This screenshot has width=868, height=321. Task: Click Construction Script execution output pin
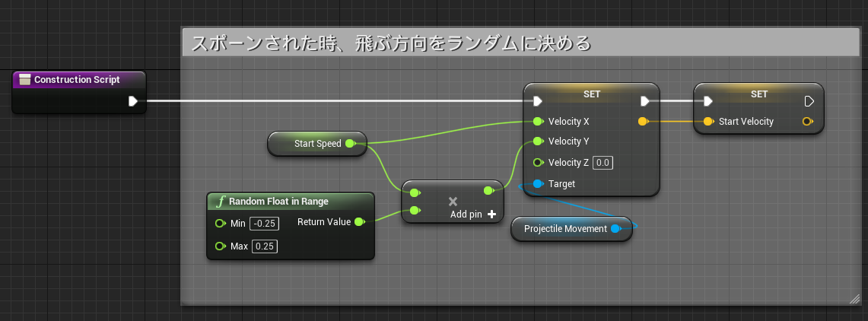(133, 100)
